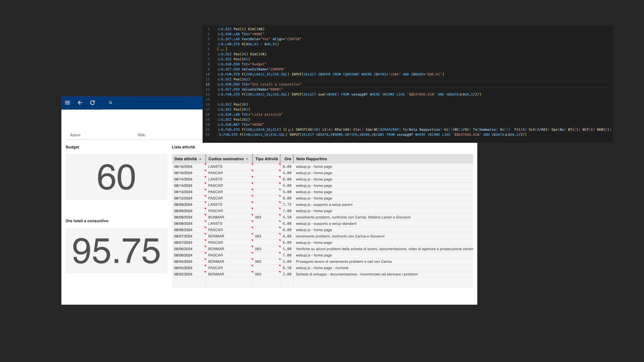644x362 pixels.
Task: Click 'Dim(10%)' on editor line 1
Action: coord(256,29)
